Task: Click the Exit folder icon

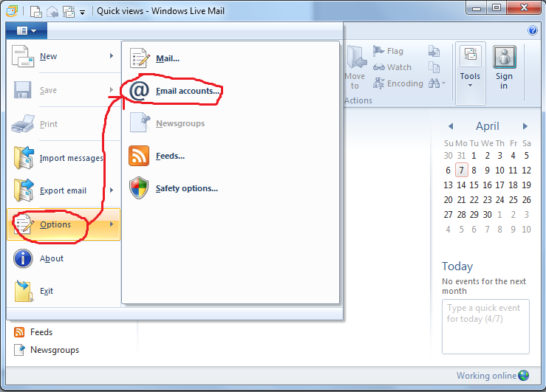Action: point(24,291)
